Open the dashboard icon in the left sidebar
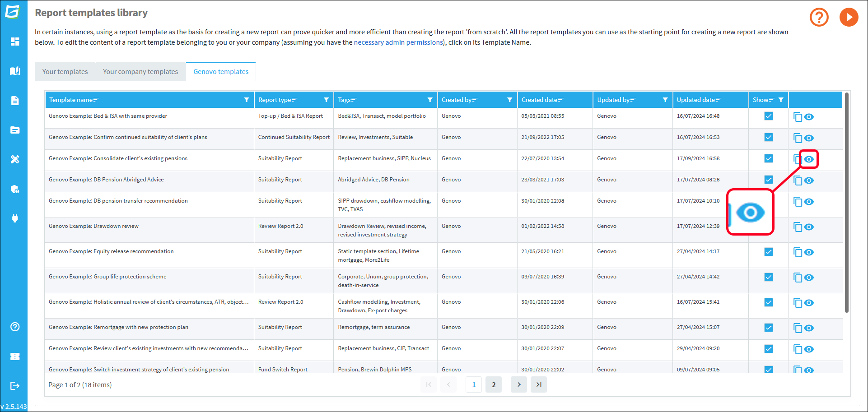Viewport: 868px width, 412px height. 15,42
